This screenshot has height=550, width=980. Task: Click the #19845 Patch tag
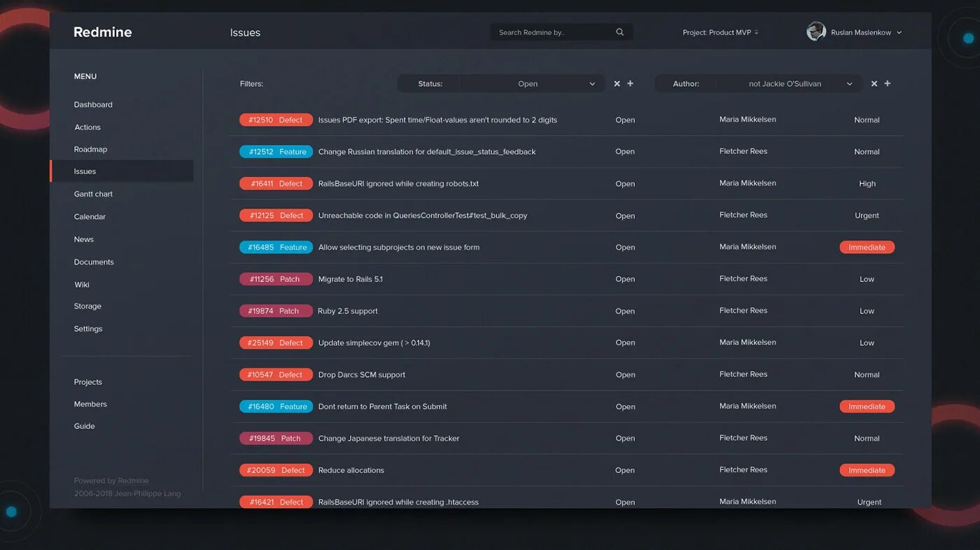tap(276, 438)
